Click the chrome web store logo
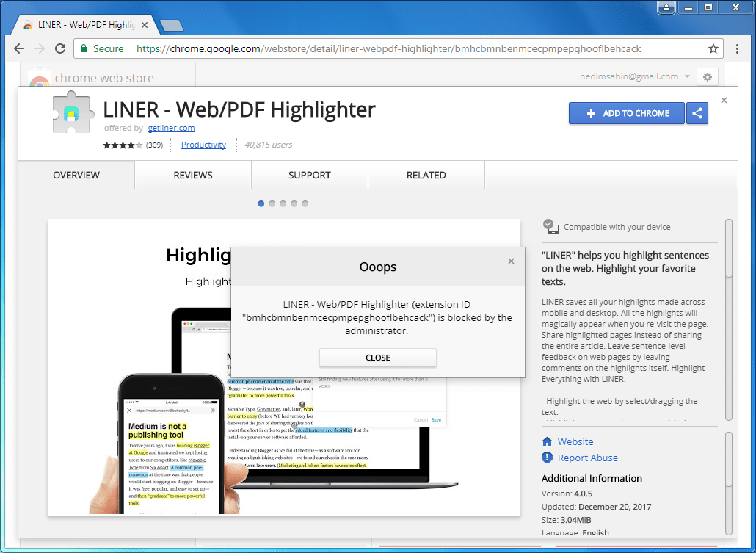756x553 pixels. point(39,79)
